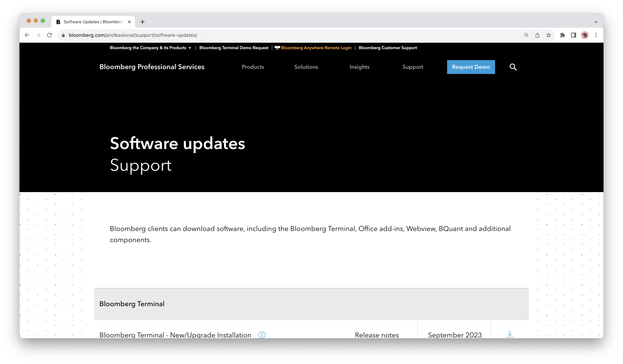Open the Chrome profile avatar
This screenshot has height=364, width=623.
click(585, 35)
